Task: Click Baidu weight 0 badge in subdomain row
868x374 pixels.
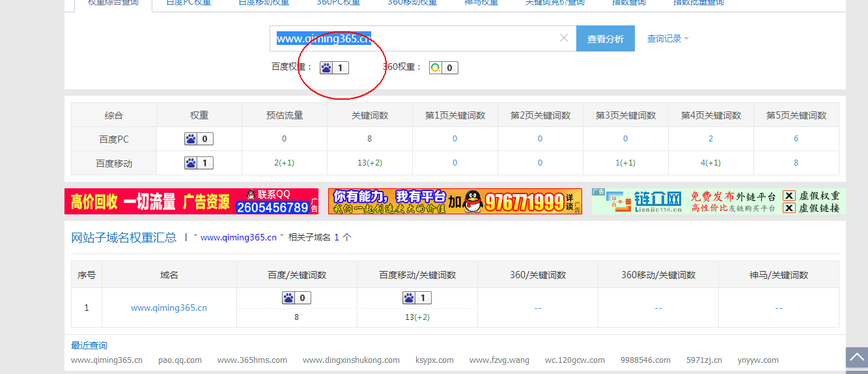Action: [296, 298]
